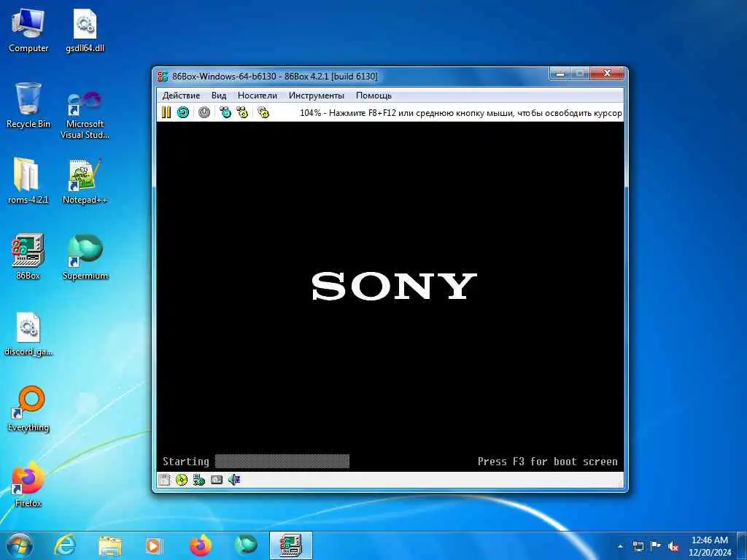Open the Действие menu
Image resolution: width=747 pixels, height=560 pixels.
181,96
